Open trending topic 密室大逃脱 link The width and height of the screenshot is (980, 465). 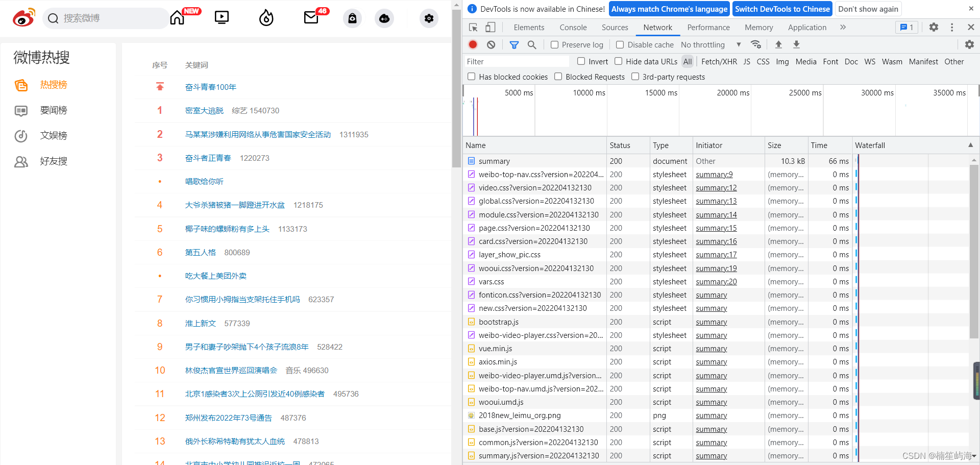(204, 111)
